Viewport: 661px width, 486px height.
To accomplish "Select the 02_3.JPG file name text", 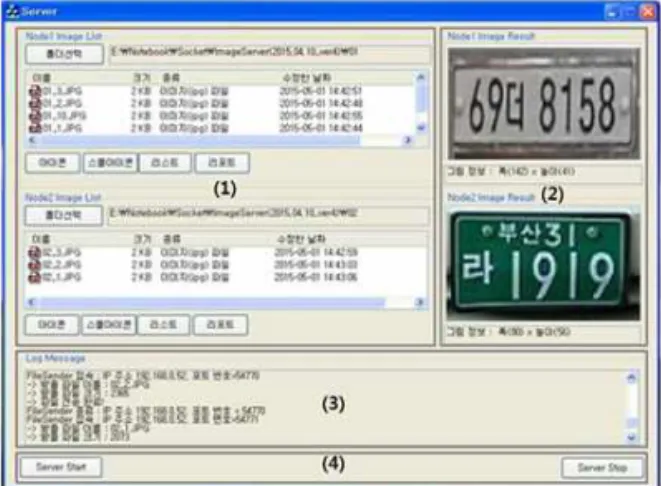I will (61, 252).
